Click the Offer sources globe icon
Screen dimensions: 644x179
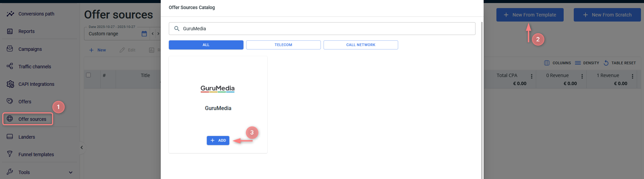10,119
